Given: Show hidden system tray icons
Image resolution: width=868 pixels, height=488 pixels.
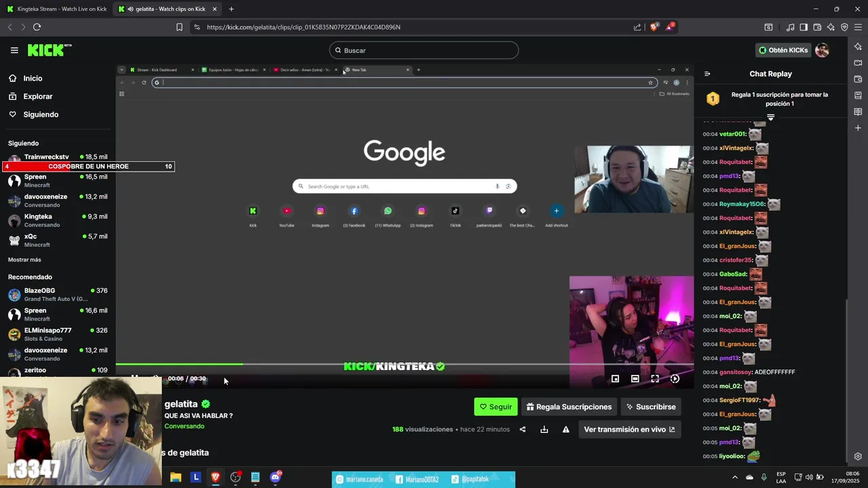Looking at the screenshot, I should coord(734,477).
